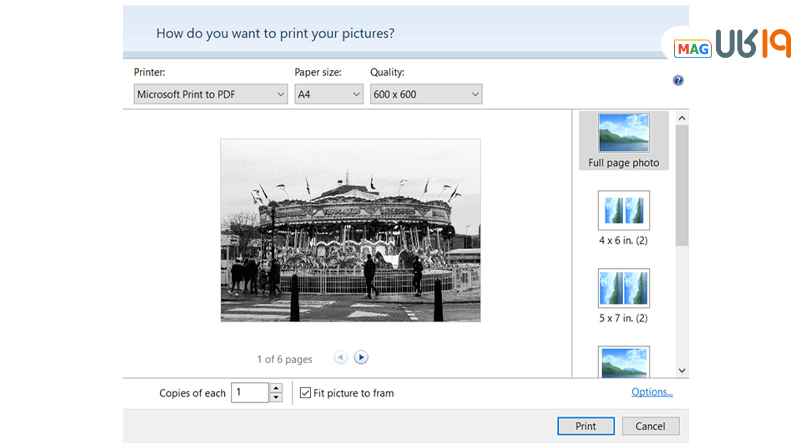This screenshot has height=444, width=800.
Task: Select the Full page photo layout
Action: [x=623, y=140]
